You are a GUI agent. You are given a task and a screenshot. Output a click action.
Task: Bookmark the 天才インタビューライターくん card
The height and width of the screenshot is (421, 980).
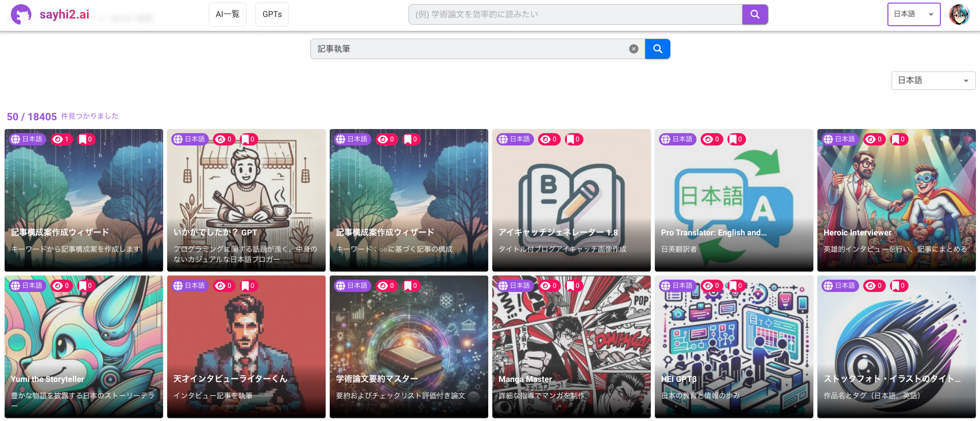point(248,286)
